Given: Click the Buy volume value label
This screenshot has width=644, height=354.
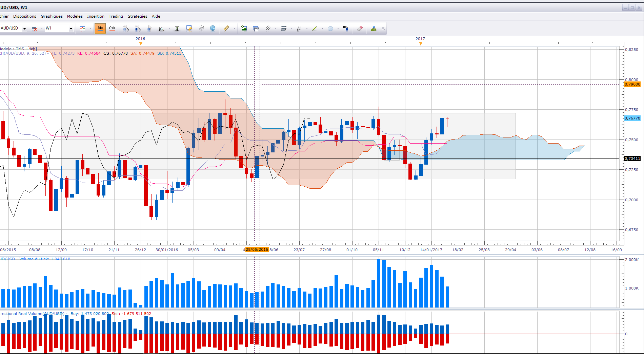Looking at the screenshot, I should pos(90,314).
